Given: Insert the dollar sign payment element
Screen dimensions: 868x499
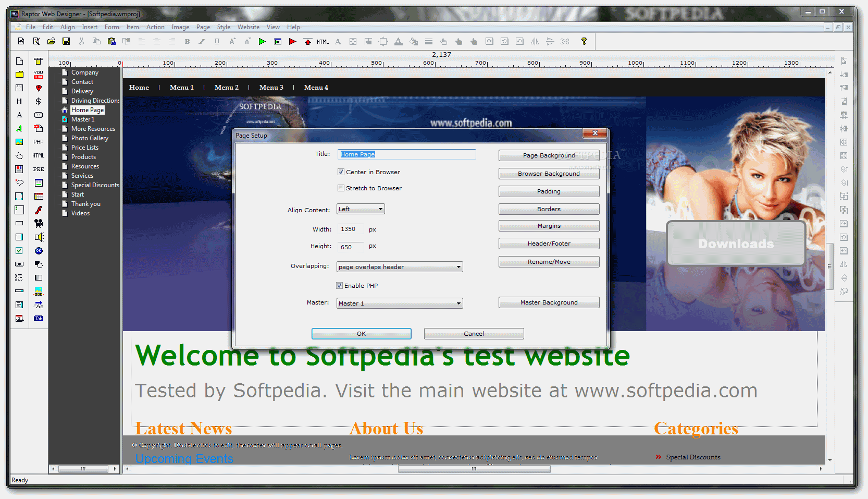Looking at the screenshot, I should (x=39, y=102).
